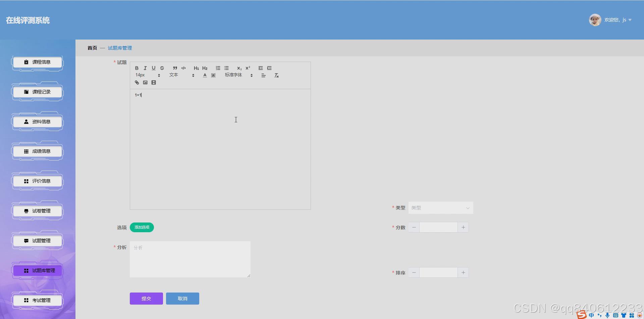644x319 pixels.
Task: Click the 试题 editor text area
Action: pyautogui.click(x=220, y=149)
